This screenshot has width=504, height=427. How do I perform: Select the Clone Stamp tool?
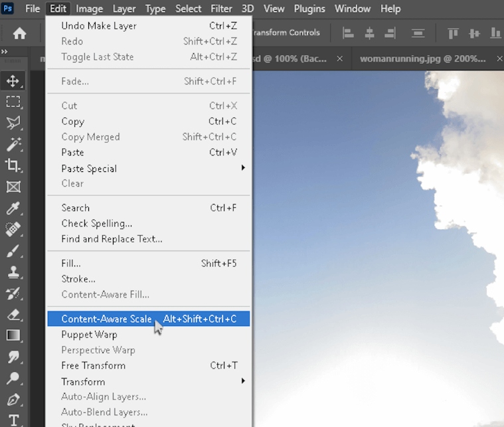click(13, 272)
